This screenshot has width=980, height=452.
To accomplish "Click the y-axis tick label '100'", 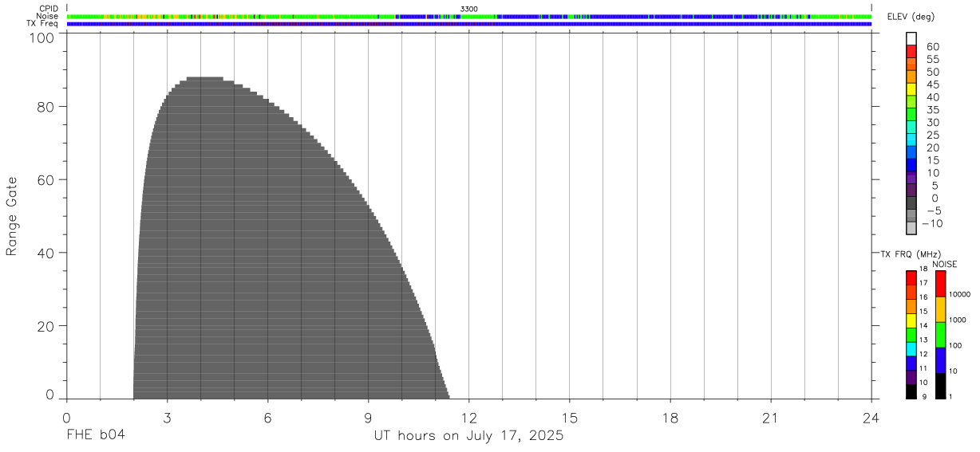I will point(41,37).
